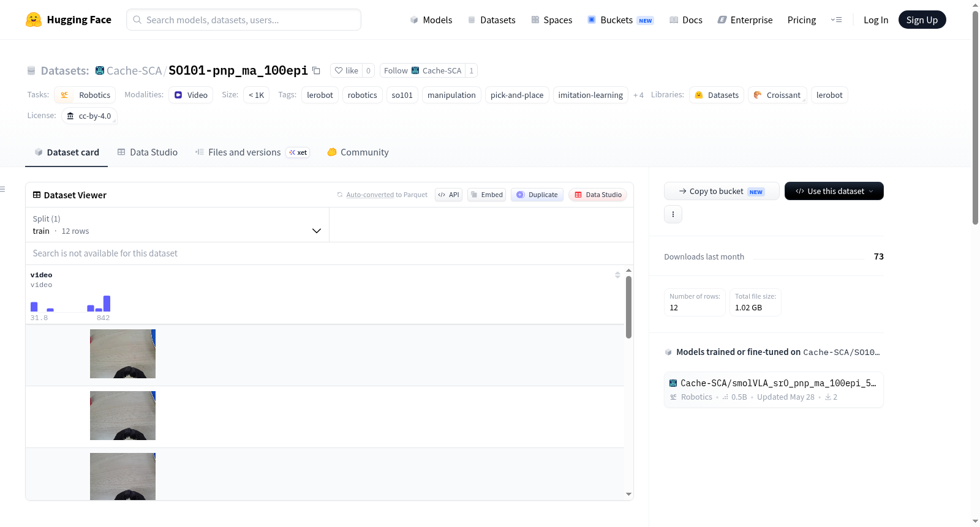Image resolution: width=980 pixels, height=527 pixels.
Task: Click the API button in Dataset Viewer
Action: click(448, 195)
